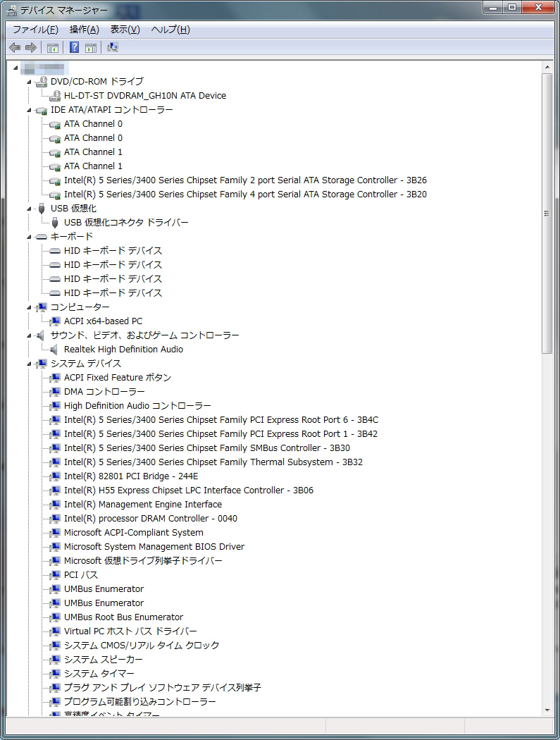The width and height of the screenshot is (560, 740).
Task: Select システム CMOS/リアル タイム クロック
Action: coord(142,646)
